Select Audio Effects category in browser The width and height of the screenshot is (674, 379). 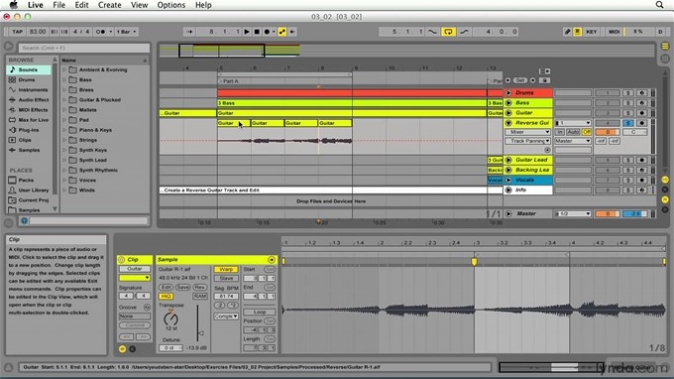[34, 100]
